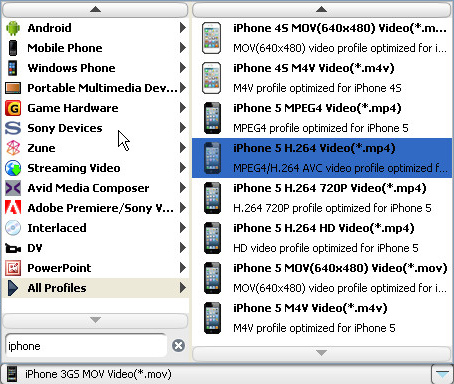
Task: Open the Zune category
Action: 95,148
